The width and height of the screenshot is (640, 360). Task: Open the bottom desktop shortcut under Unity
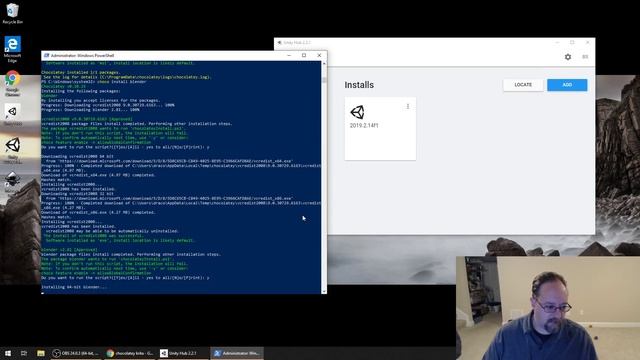[x=12, y=182]
